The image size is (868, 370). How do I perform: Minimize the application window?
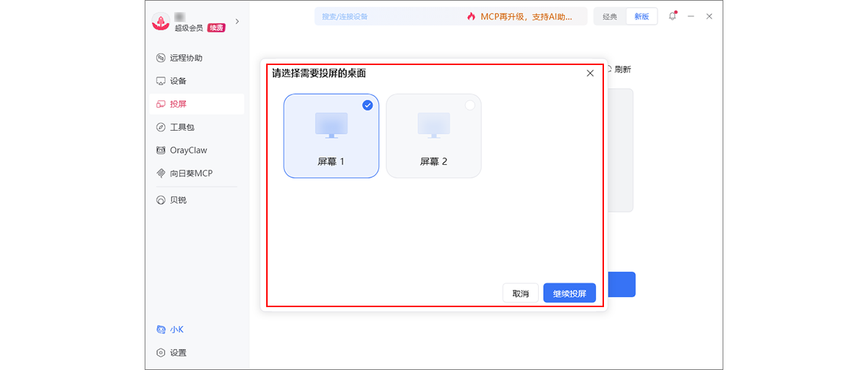tap(692, 16)
